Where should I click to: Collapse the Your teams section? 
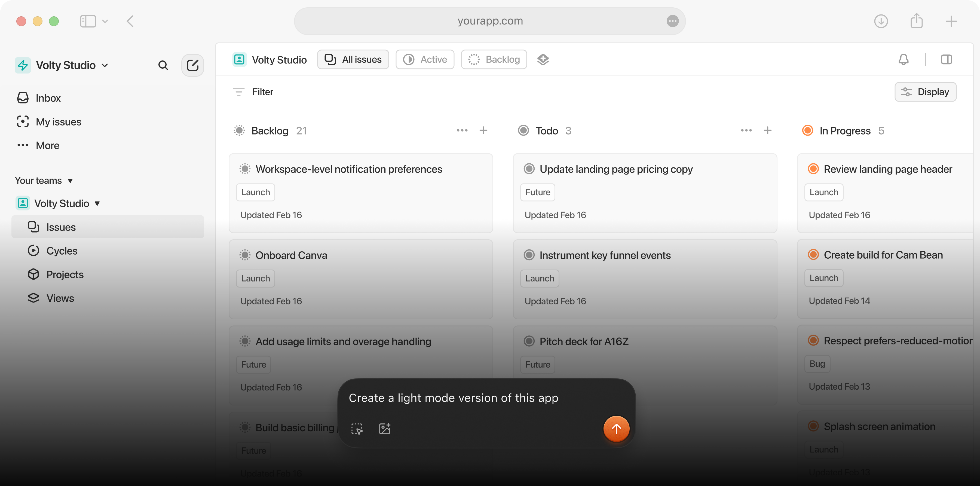coord(71,181)
